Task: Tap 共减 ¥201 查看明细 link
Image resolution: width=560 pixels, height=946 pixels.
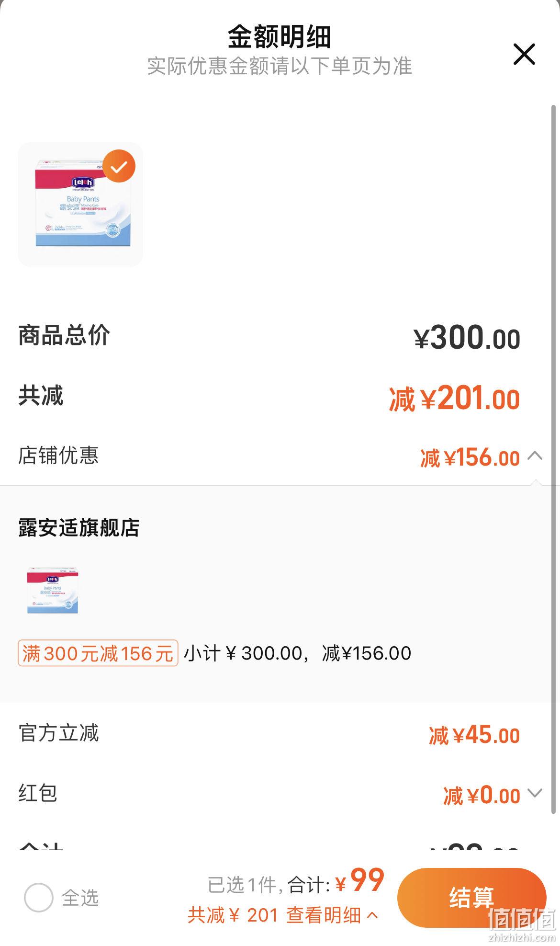Action: pyautogui.click(x=282, y=915)
